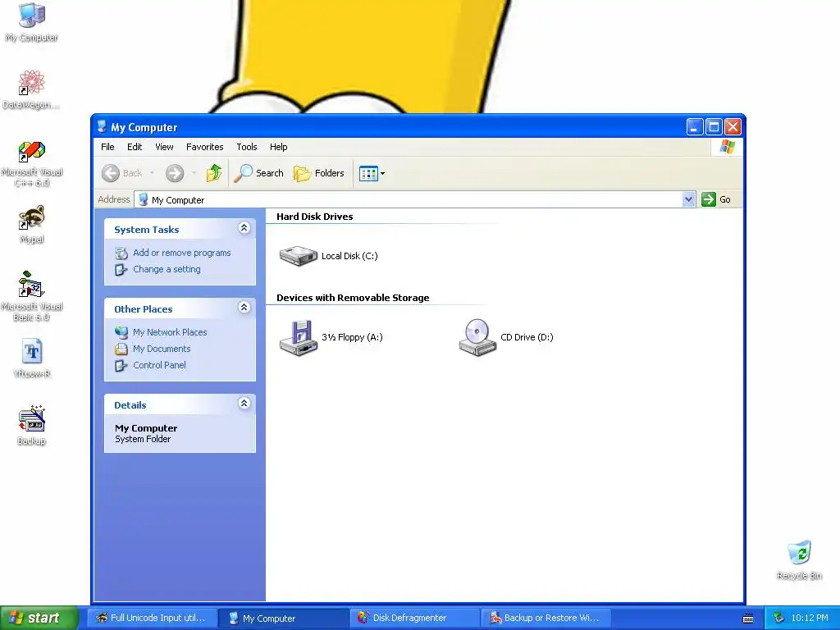The image size is (840, 630).
Task: Select Microsoft Visual Basic 6.0 desktop icon
Action: pos(32,296)
